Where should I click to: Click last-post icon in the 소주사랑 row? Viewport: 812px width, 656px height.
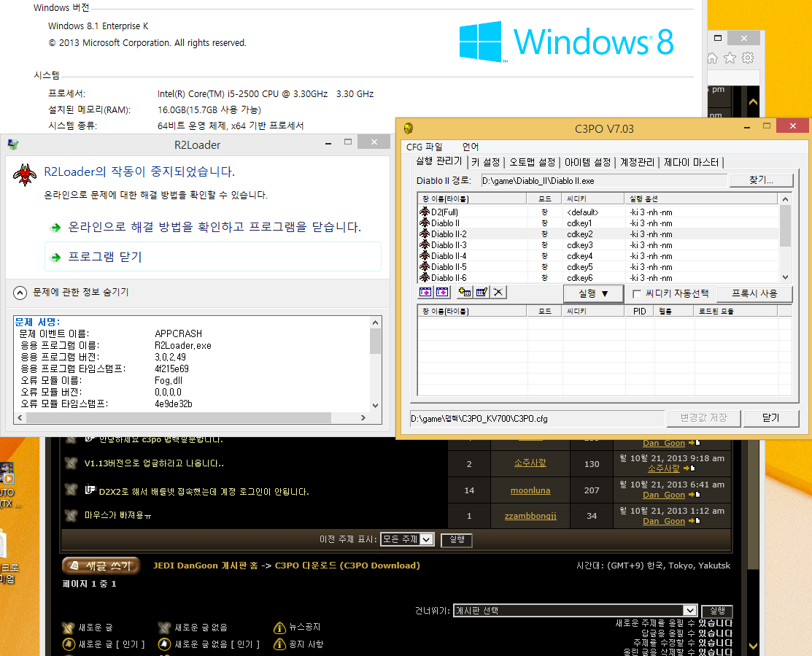pos(689,468)
